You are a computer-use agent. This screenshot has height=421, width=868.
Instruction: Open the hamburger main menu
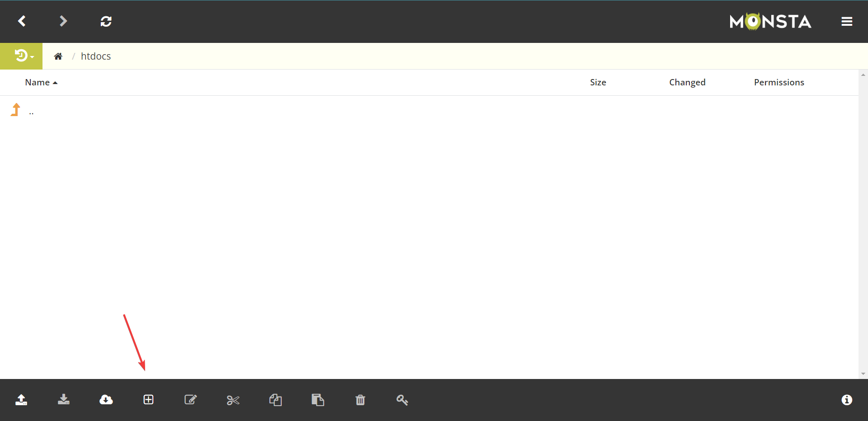tap(847, 22)
